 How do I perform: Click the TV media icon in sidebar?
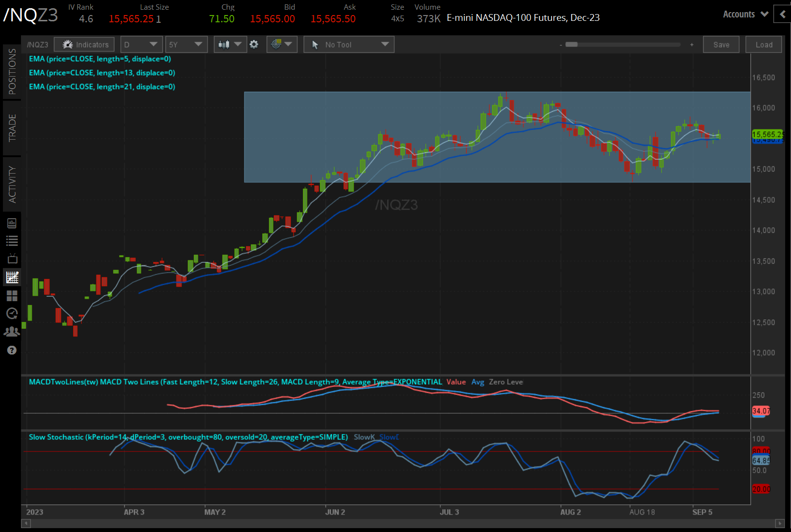coord(12,258)
